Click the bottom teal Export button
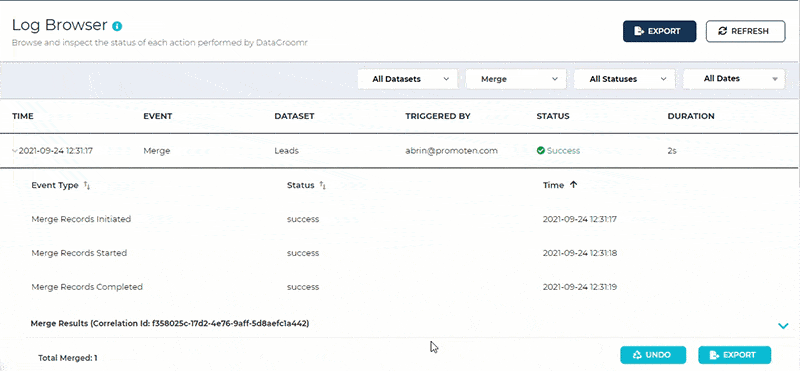This screenshot has height=371, width=800. coord(734,355)
